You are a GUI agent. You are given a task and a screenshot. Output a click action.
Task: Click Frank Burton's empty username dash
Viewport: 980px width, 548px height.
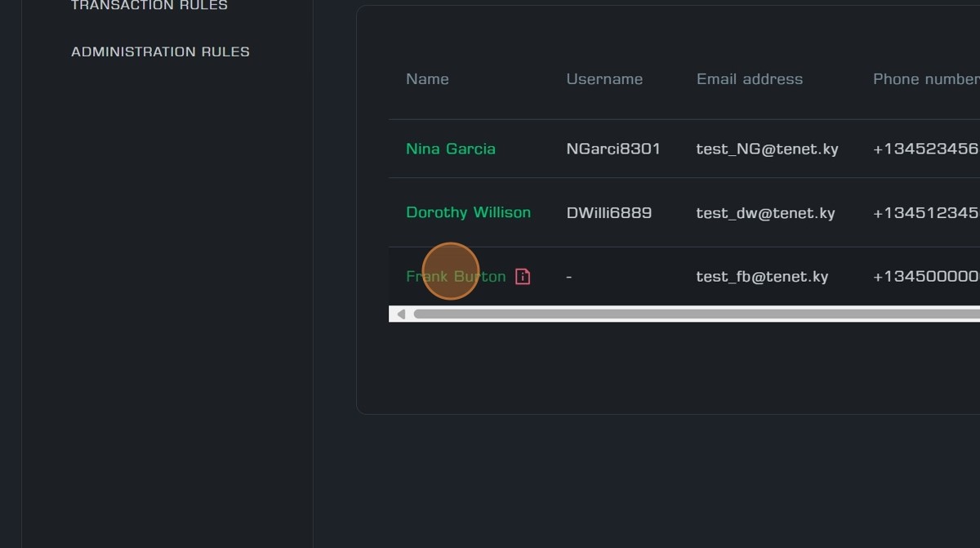569,277
